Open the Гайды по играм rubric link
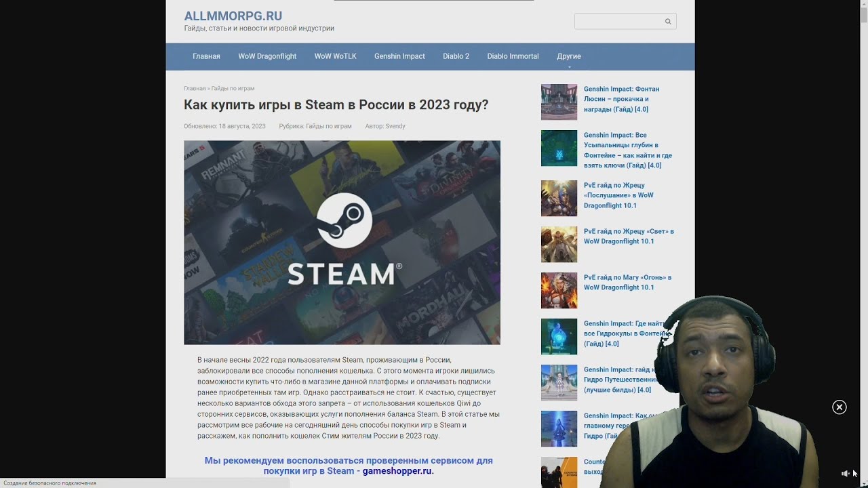The height and width of the screenshot is (488, 868). click(328, 126)
